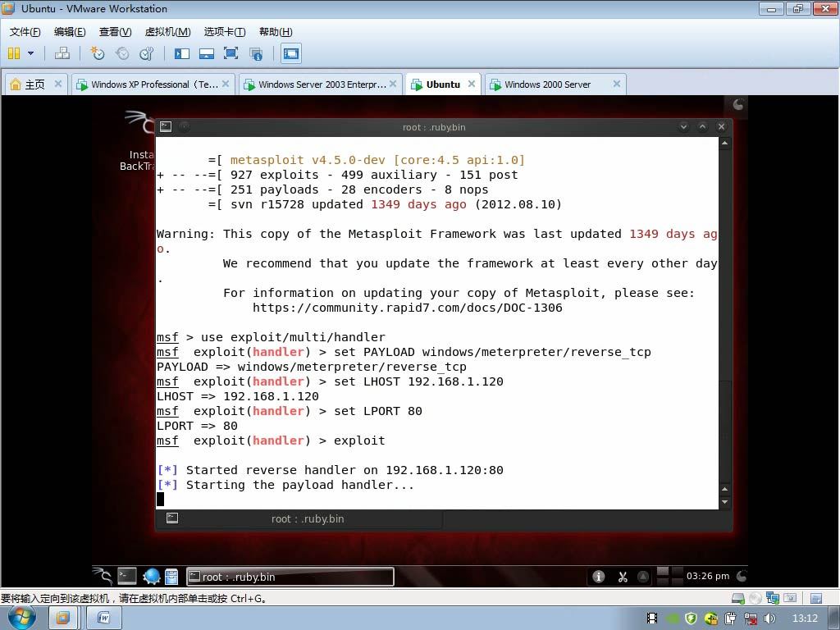This screenshot has height=630, width=840.
Task: Open the 查看(V) menu
Action: click(115, 32)
